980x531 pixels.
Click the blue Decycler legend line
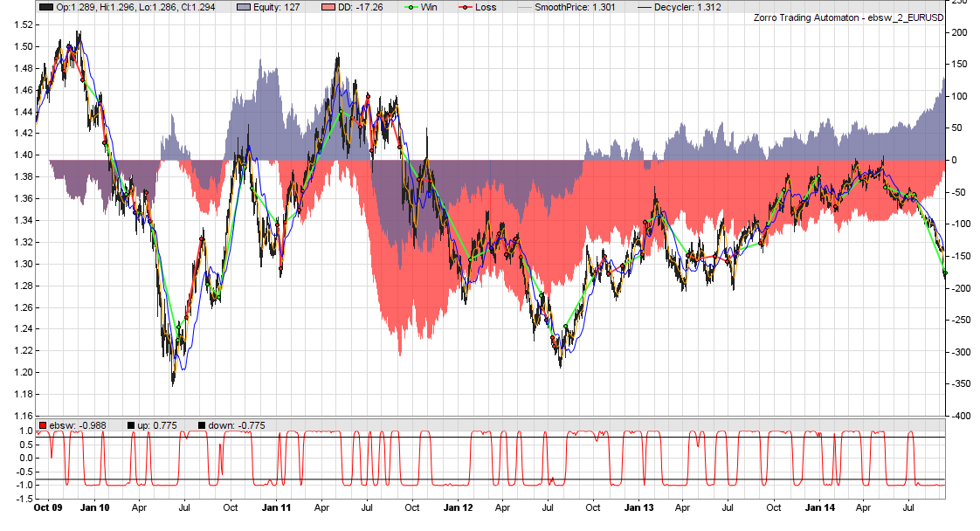645,8
